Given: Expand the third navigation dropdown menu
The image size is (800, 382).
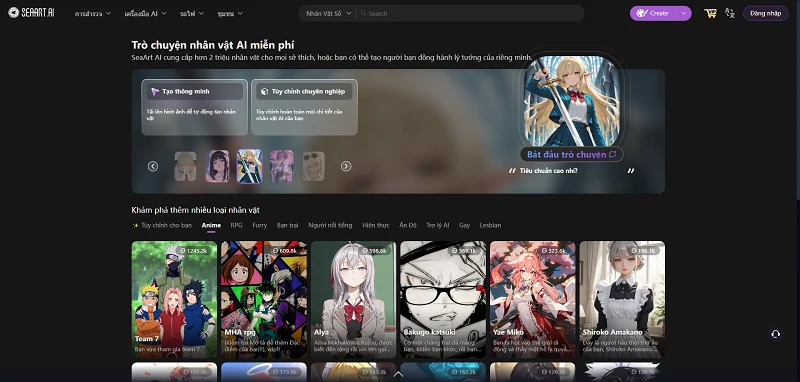Looking at the screenshot, I should pos(192,14).
